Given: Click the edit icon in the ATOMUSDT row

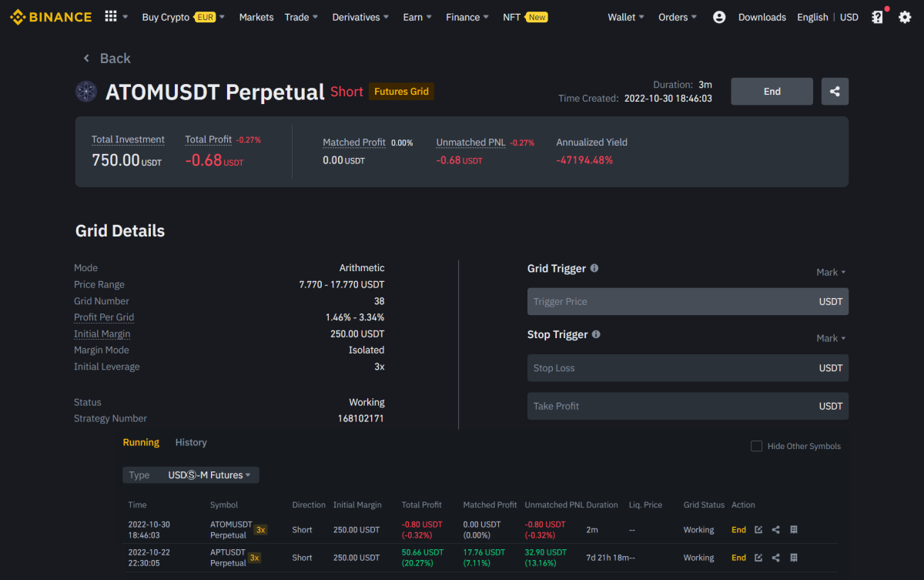Looking at the screenshot, I should (x=758, y=530).
